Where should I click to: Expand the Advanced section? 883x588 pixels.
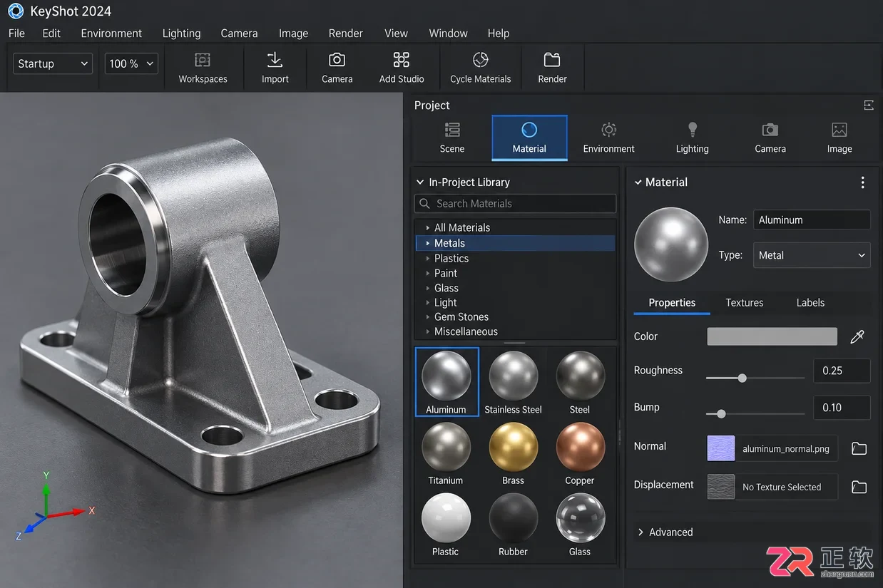641,532
